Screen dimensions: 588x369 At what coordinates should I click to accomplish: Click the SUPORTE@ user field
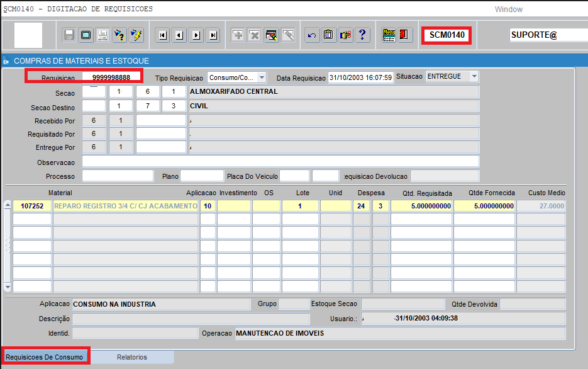coord(548,35)
